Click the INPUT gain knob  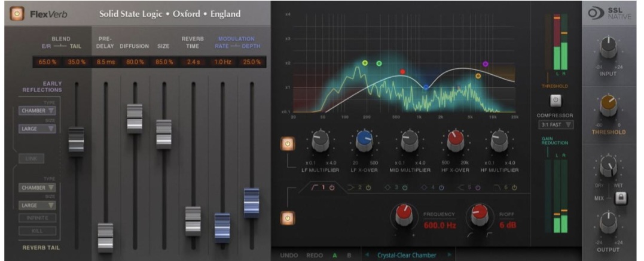tap(608, 48)
